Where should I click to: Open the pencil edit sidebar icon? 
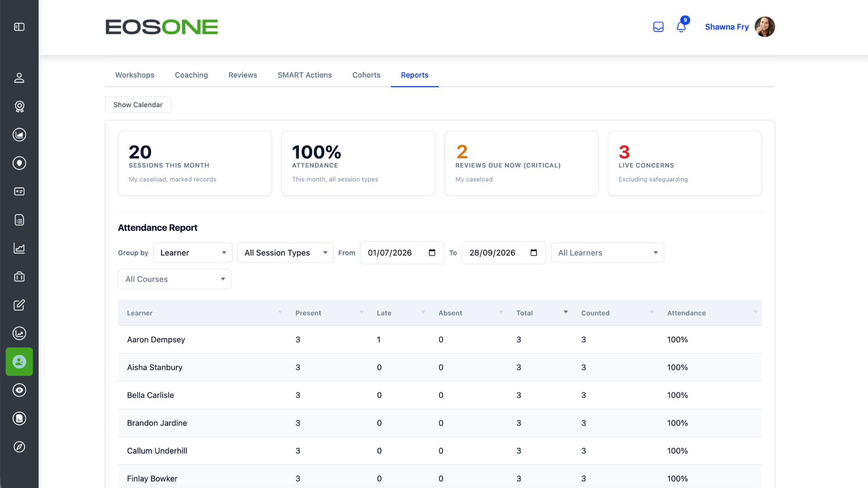tap(19, 305)
